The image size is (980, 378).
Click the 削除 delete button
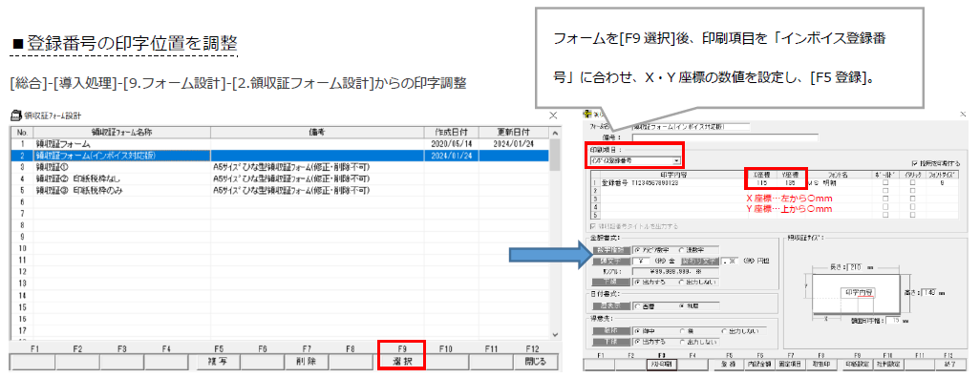[307, 361]
